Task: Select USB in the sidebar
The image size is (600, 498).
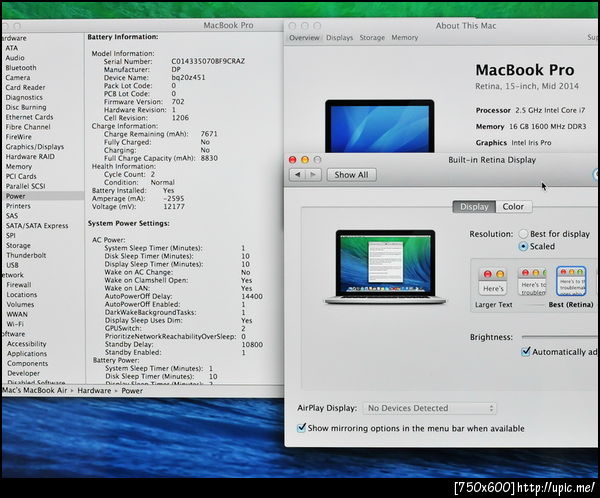Action: (12, 265)
